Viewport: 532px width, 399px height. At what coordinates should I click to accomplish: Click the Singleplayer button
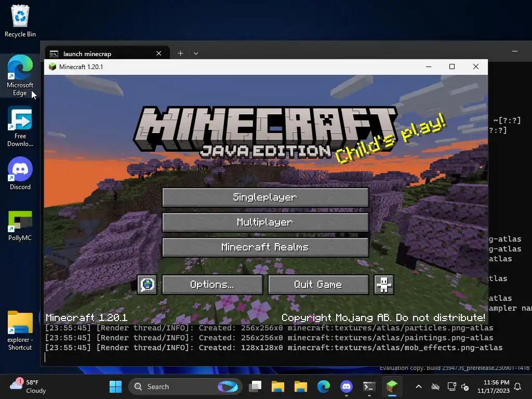[x=265, y=197]
